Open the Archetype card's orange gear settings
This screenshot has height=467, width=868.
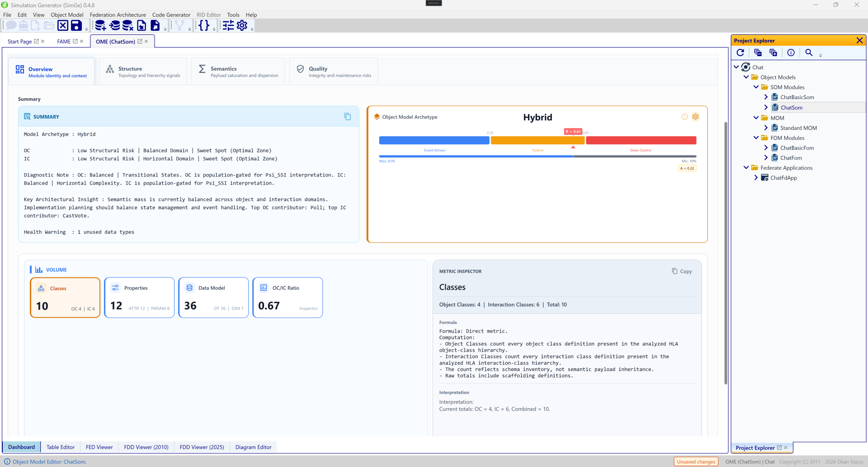(x=696, y=117)
